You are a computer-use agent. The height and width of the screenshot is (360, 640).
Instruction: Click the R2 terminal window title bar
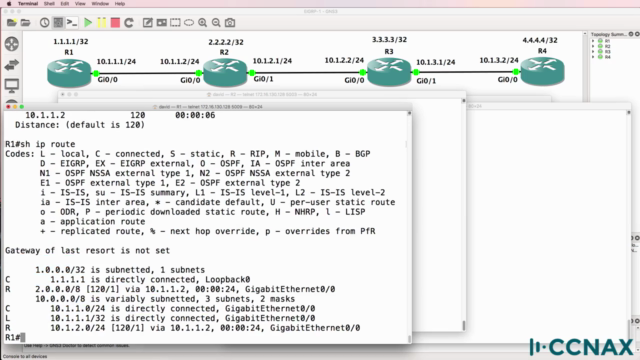pyautogui.click(x=262, y=94)
